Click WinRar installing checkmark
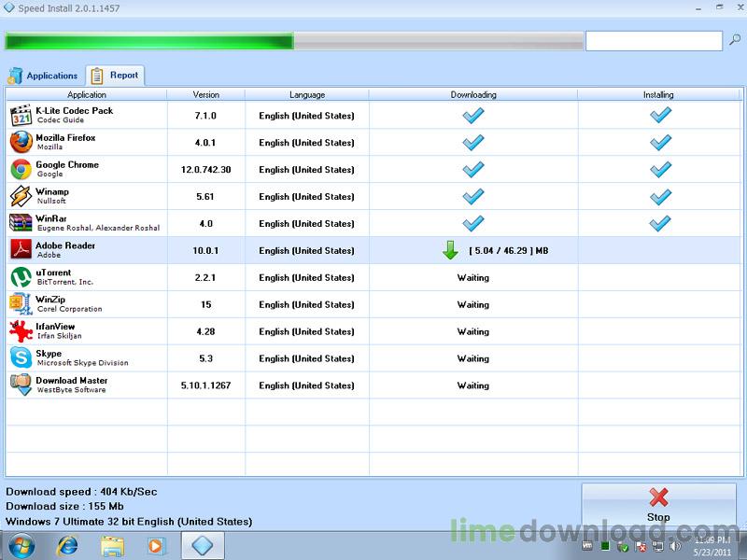 pyautogui.click(x=660, y=223)
